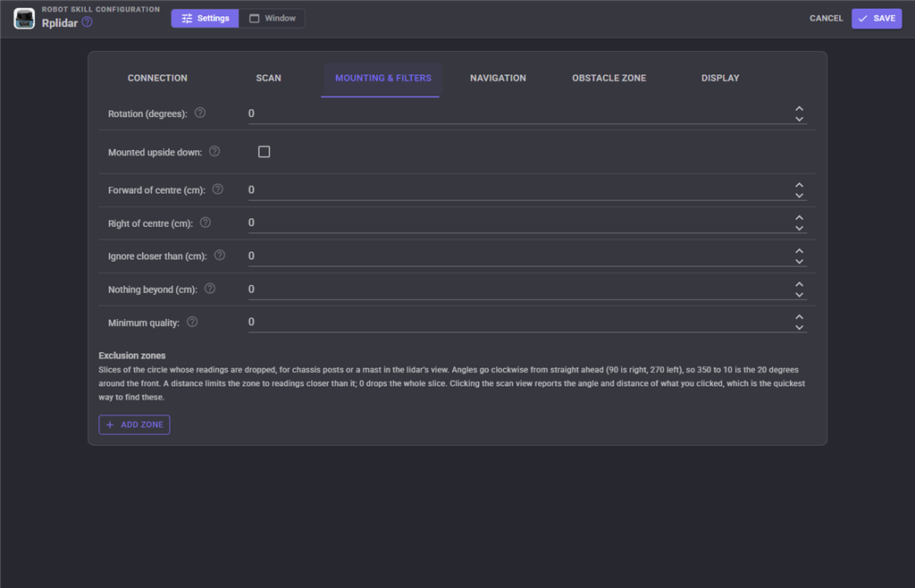View help for Ignore closer than
Viewport: 915px width, 588px height.
click(220, 255)
